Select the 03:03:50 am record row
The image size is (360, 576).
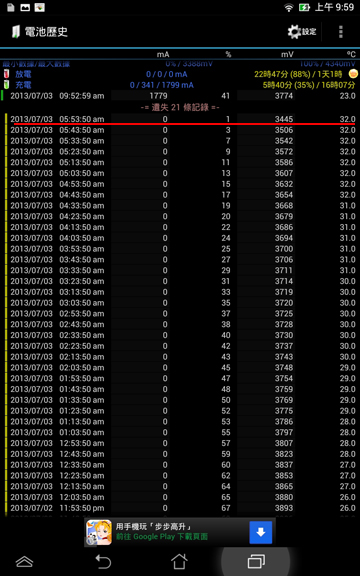point(180,303)
